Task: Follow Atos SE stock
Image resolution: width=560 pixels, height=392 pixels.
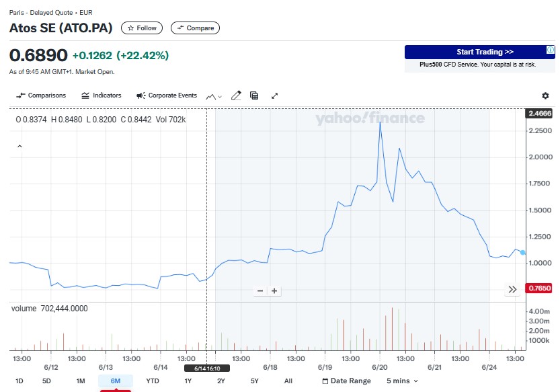Action: pyautogui.click(x=142, y=28)
